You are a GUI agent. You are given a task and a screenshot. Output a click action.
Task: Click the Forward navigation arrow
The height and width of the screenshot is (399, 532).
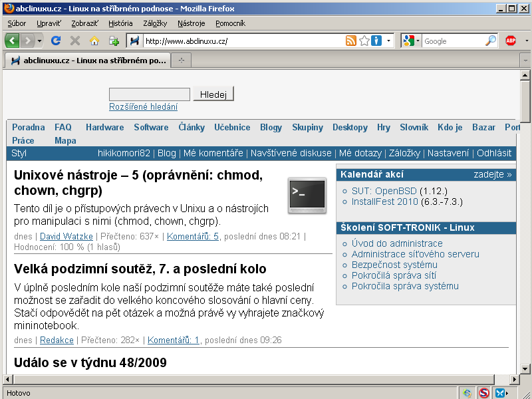pyautogui.click(x=28, y=41)
